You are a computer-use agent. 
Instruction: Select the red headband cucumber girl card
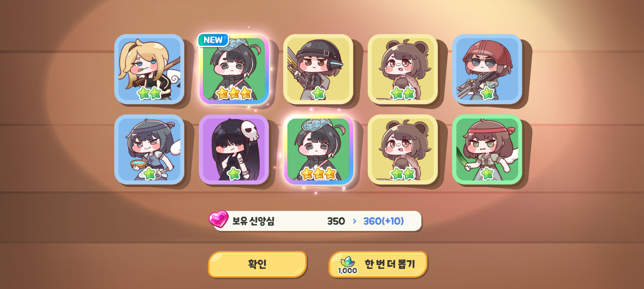click(487, 149)
